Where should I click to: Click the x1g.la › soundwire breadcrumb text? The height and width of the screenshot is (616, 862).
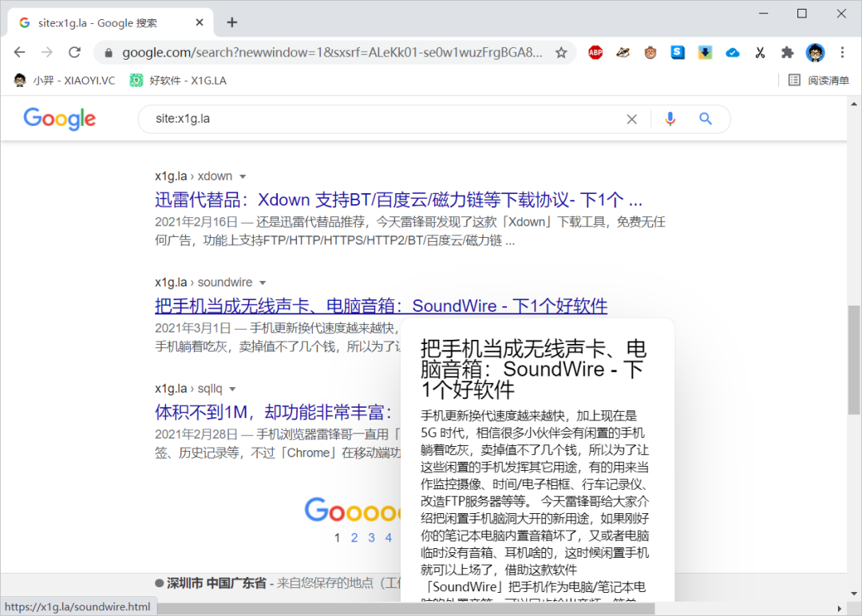point(204,282)
